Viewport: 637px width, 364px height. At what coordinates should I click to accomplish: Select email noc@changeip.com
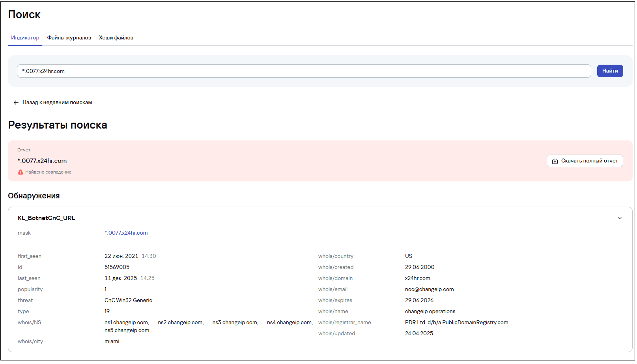430,289
